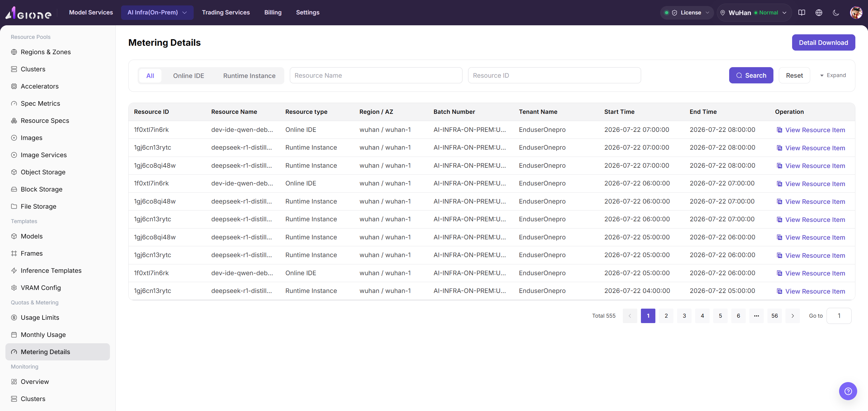Open Object Storage page
Image resolution: width=868 pixels, height=411 pixels.
click(58, 172)
